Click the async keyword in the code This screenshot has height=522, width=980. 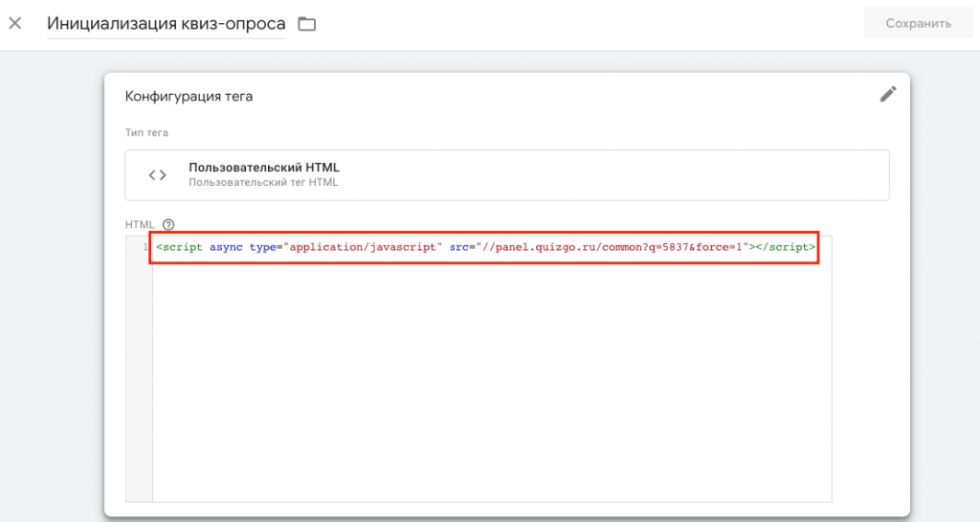click(226, 248)
